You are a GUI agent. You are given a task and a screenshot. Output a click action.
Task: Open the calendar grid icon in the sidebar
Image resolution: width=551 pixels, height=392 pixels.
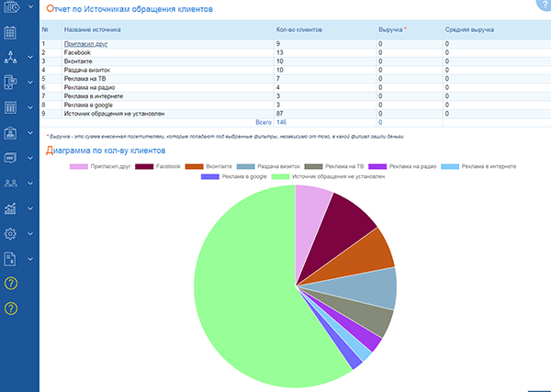[x=11, y=33]
